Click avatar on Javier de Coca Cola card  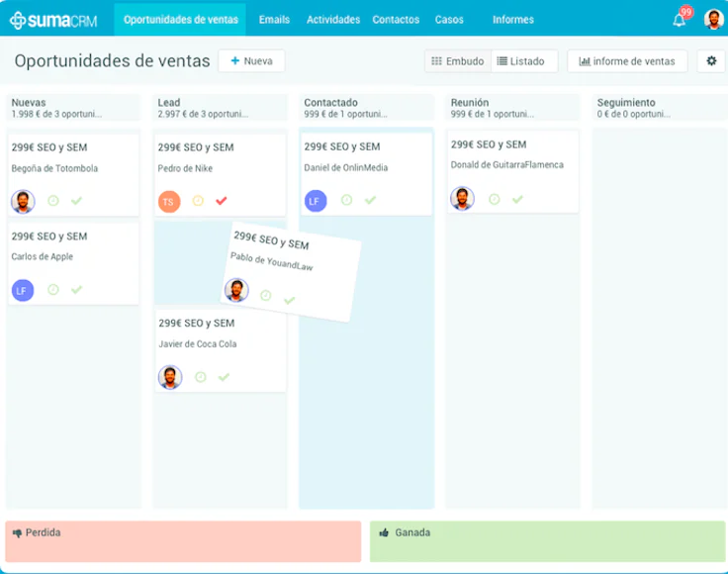[x=170, y=377]
